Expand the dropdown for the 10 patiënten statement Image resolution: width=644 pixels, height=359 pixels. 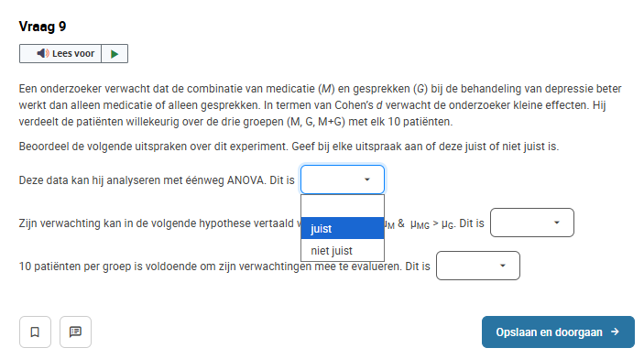coord(478,266)
